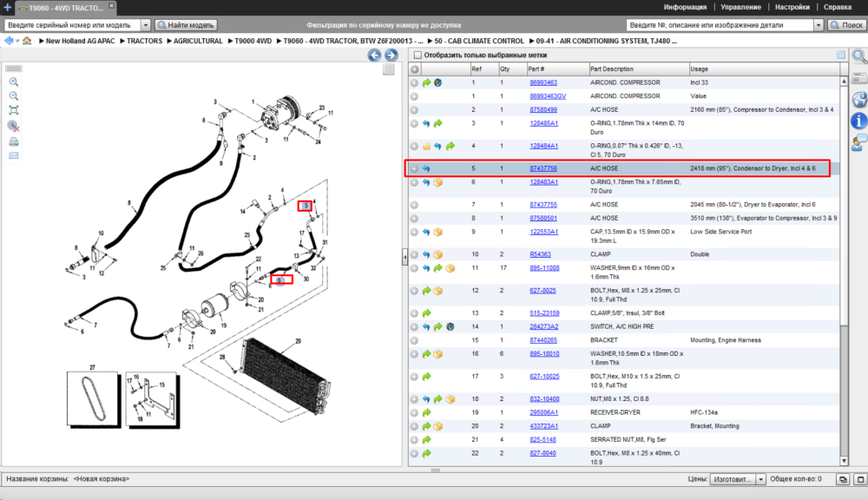
Task: Click the 'Найти модель' button
Action: click(186, 25)
